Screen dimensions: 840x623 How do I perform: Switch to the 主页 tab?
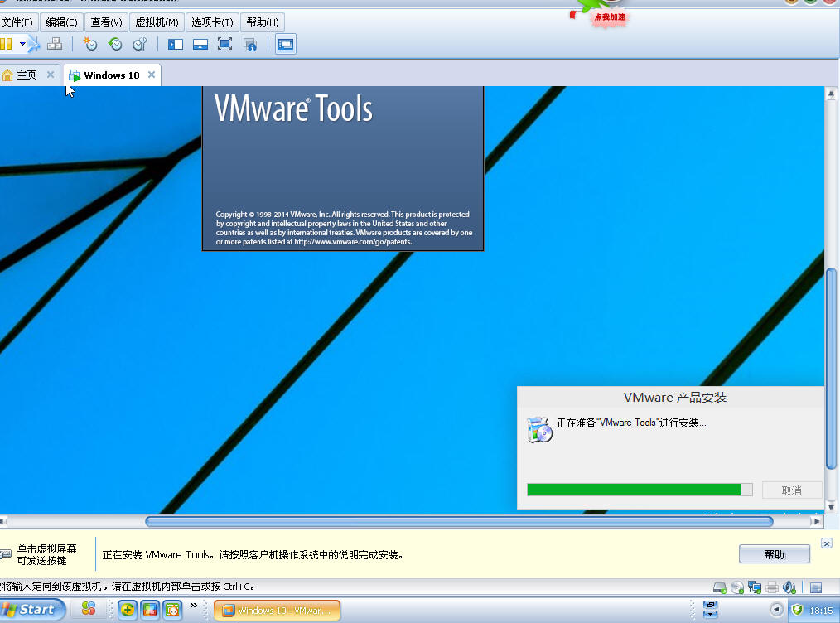(x=27, y=75)
